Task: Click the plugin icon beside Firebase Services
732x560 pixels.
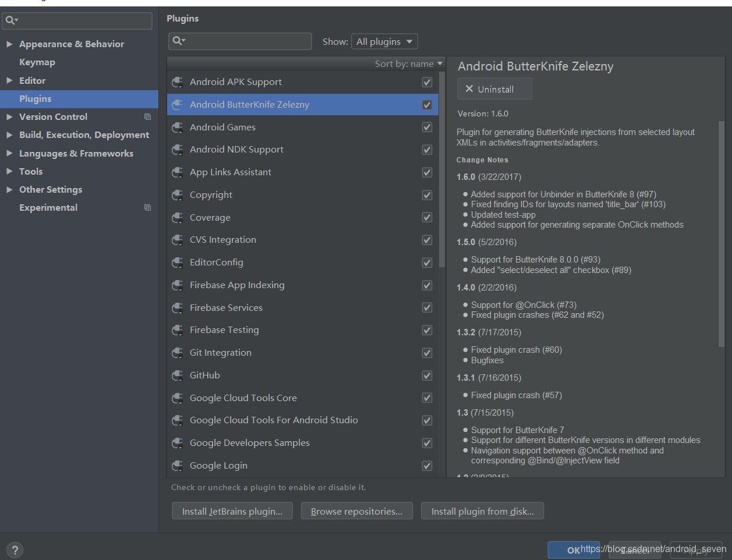Action: coord(178,308)
